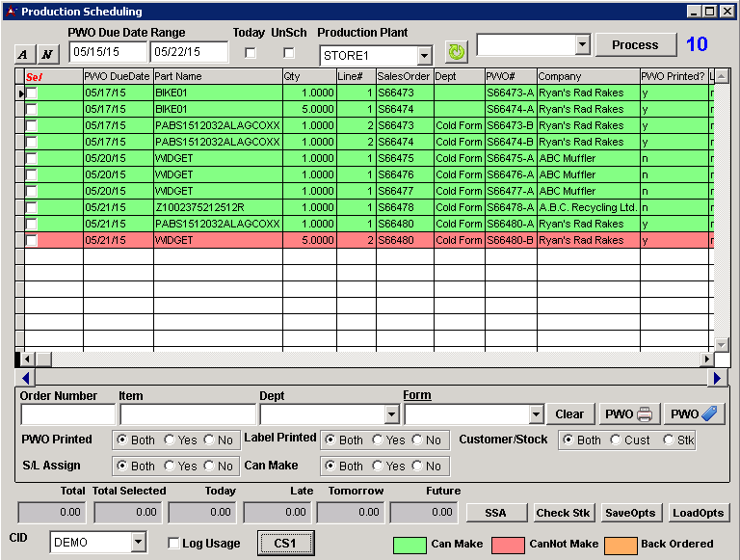The width and height of the screenshot is (740, 560).
Task: Toggle the UnSch checkbox
Action: [x=289, y=53]
